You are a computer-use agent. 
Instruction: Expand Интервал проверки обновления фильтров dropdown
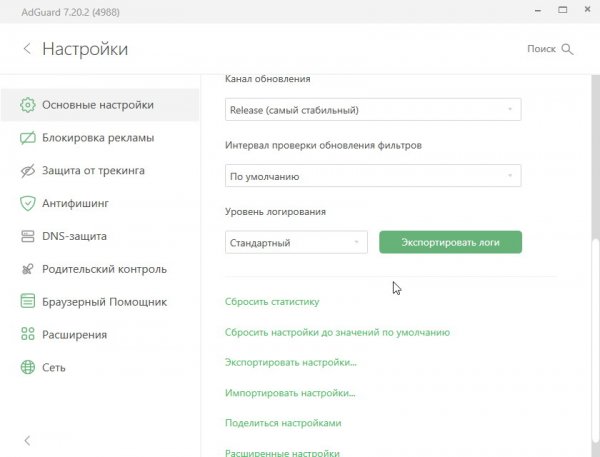373,176
